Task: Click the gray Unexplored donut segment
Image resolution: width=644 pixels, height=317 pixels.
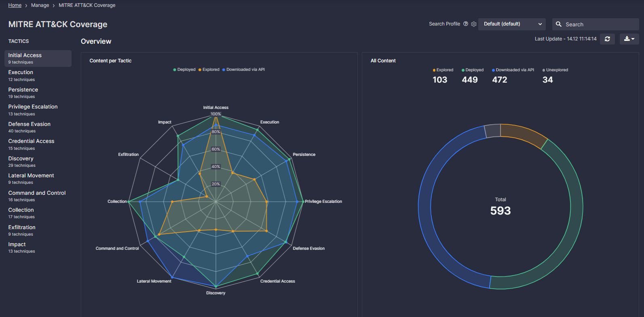Action: click(x=493, y=131)
